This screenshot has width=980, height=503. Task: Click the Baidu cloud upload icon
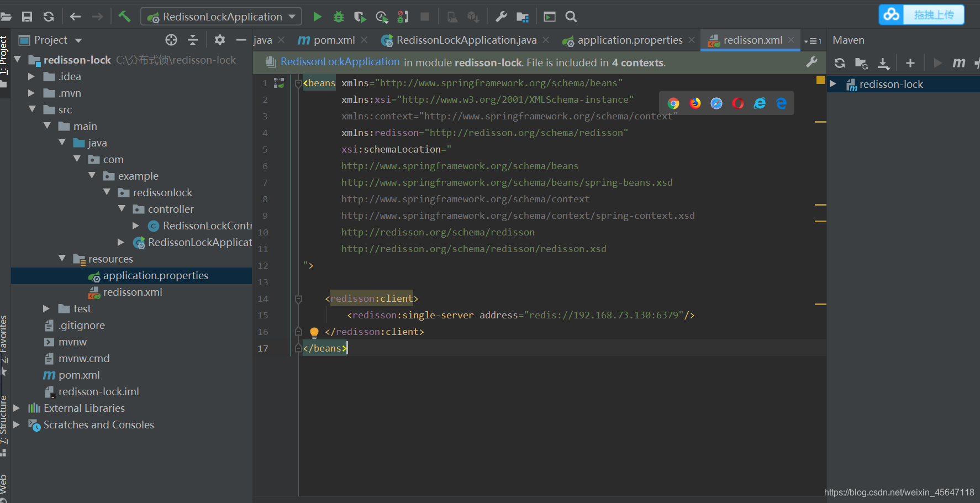pos(892,14)
